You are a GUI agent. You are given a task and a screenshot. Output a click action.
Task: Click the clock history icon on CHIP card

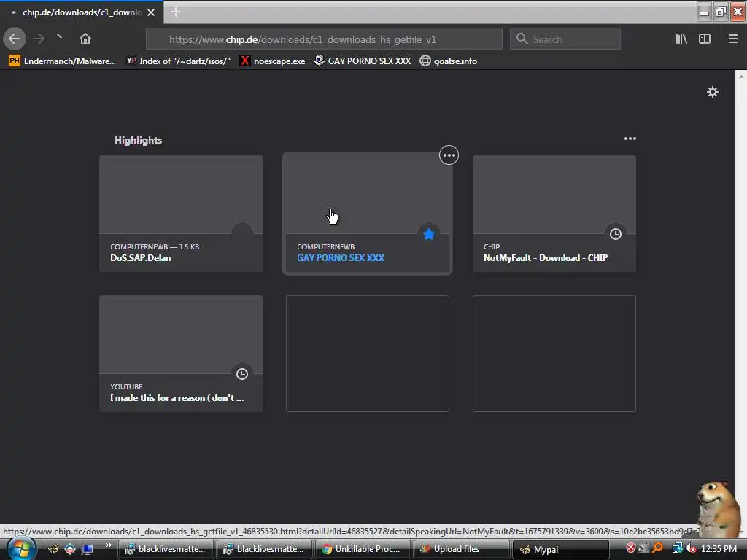click(x=616, y=234)
